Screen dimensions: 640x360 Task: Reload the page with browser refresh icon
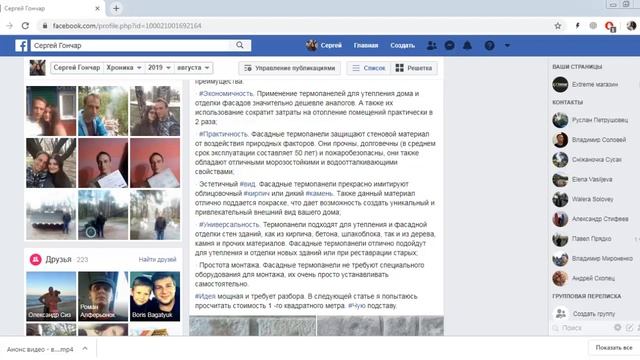click(x=25, y=26)
